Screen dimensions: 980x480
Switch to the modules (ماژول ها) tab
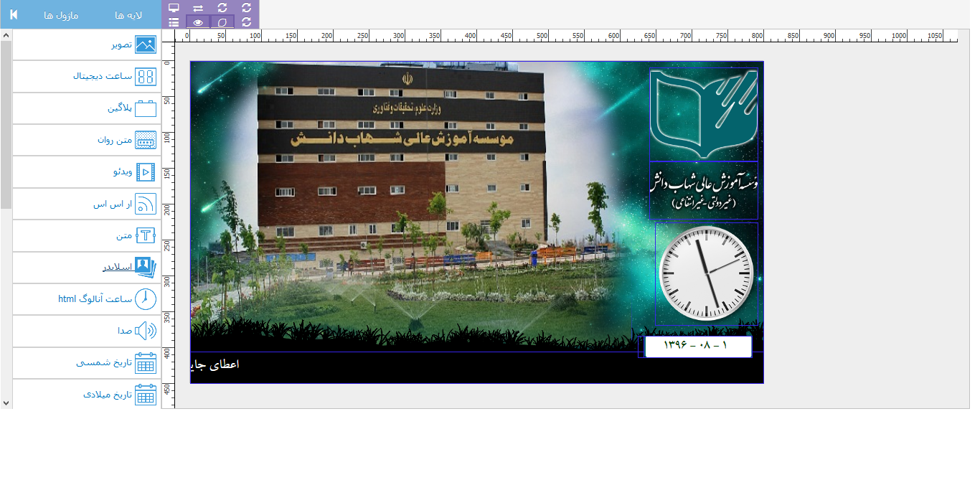(x=61, y=15)
